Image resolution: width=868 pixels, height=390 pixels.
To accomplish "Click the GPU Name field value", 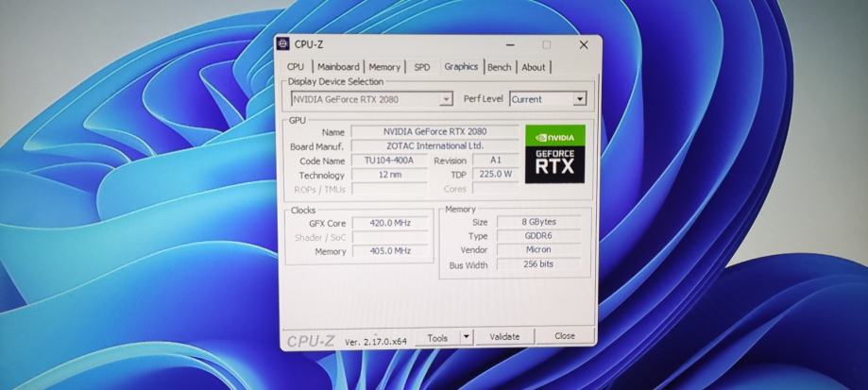I will (x=435, y=131).
